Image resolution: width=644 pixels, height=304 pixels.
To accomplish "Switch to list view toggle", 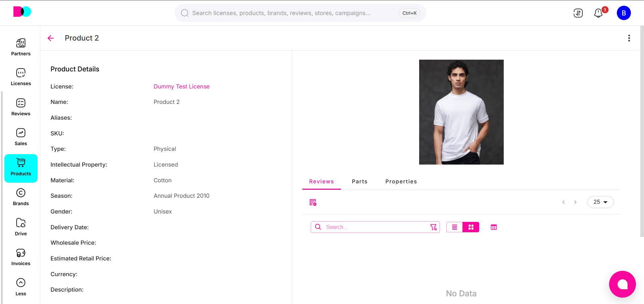I will [x=454, y=227].
